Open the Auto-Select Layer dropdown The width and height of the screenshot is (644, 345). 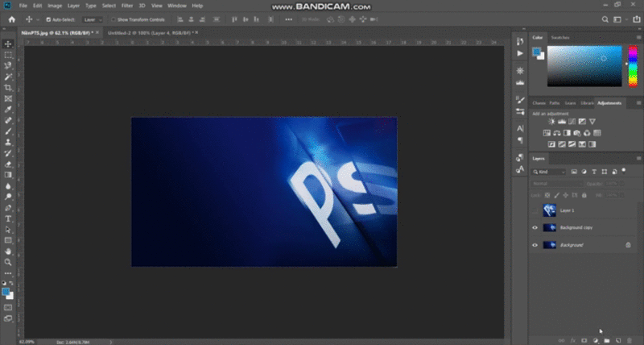[92, 19]
